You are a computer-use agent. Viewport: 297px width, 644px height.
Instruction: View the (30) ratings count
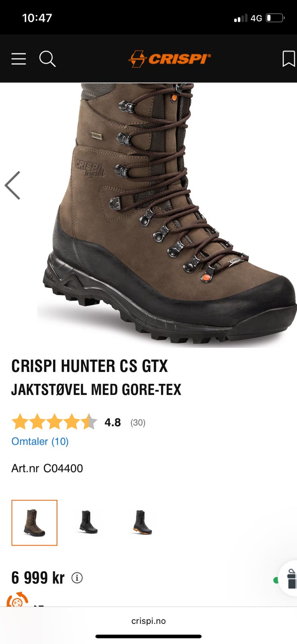pos(138,423)
